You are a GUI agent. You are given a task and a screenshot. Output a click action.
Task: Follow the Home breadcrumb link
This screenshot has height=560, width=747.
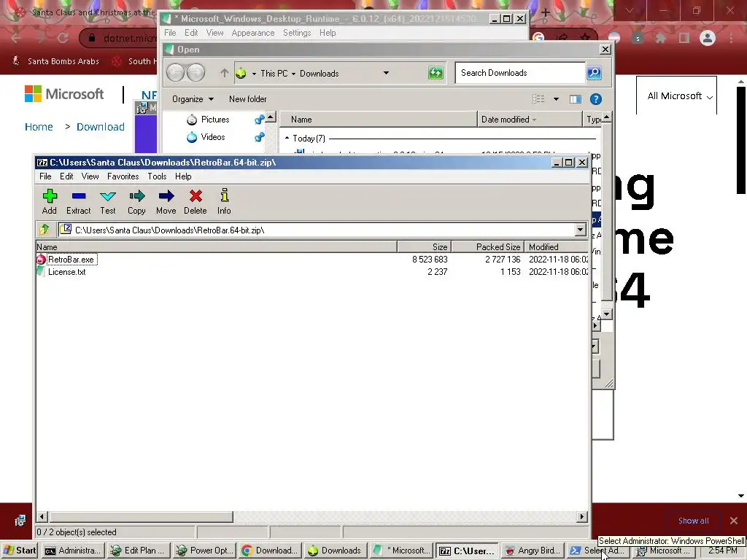39,127
